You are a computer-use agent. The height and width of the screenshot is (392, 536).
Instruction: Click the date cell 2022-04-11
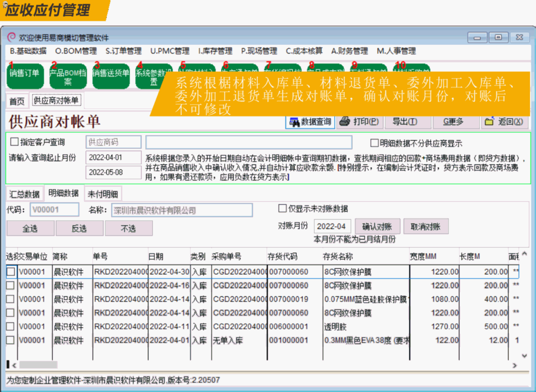pyautogui.click(x=169, y=327)
